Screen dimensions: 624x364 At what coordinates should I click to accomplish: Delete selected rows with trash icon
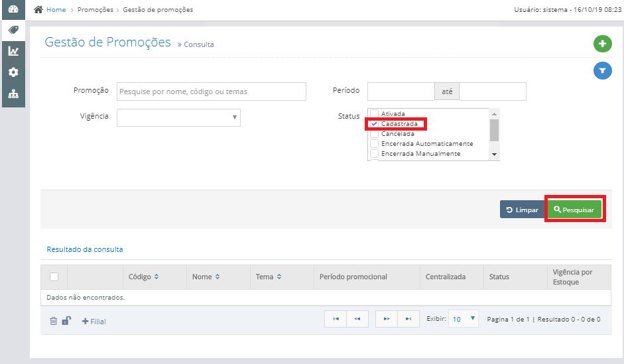coord(53,321)
